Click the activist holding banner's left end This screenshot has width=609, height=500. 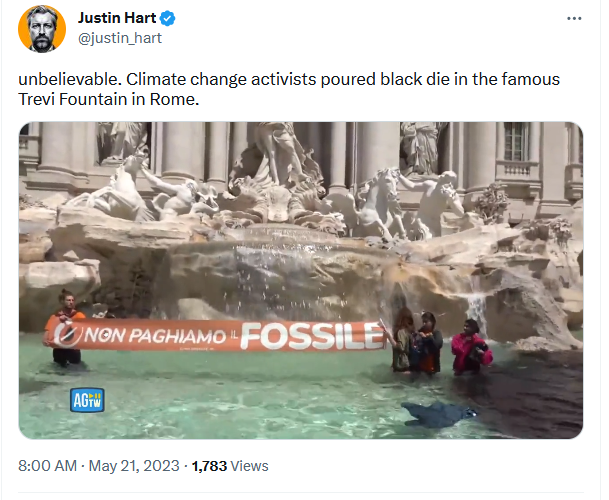pyautogui.click(x=66, y=329)
